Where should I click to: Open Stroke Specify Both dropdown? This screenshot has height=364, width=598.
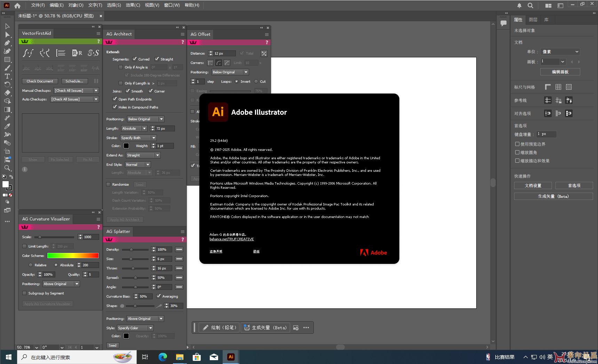138,138
